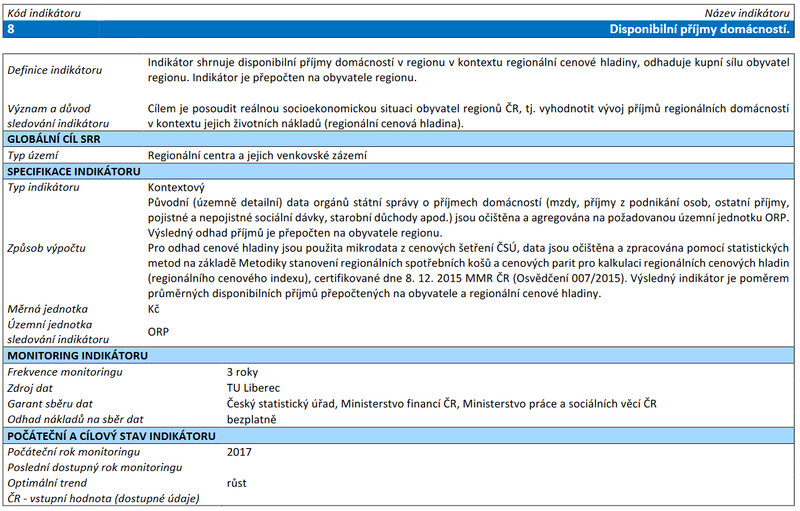This screenshot has width=800, height=511.
Task: Select the 'MONITORING INDIKÁTORU' section header
Action: pos(398,355)
